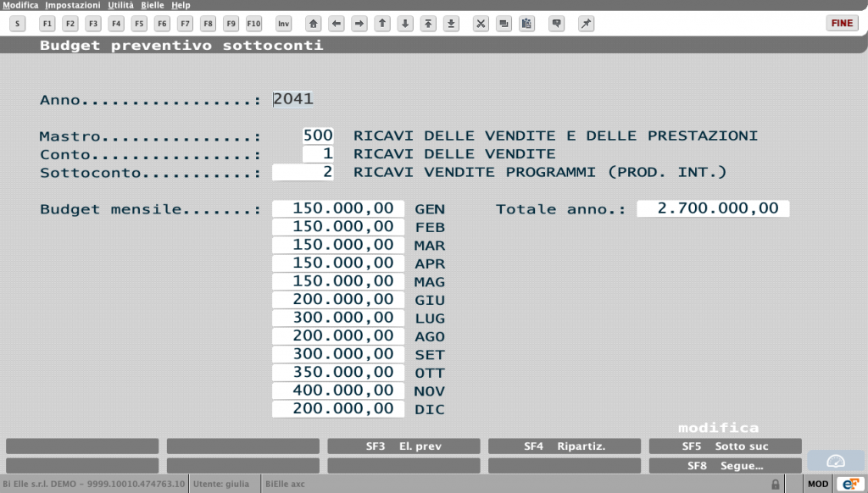Click the Totale anno field
The image size is (868, 493).
[713, 208]
